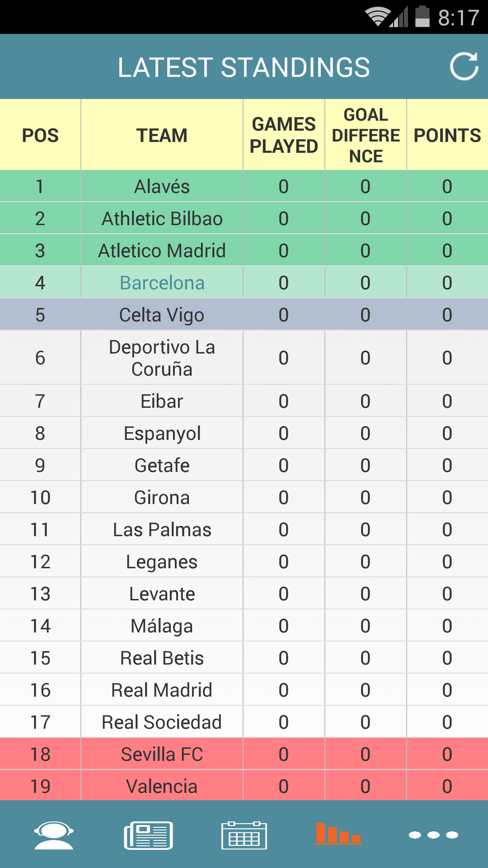The height and width of the screenshot is (868, 488).
Task: Tap the GOAL DIFFERENCE column header
Action: coord(366,135)
